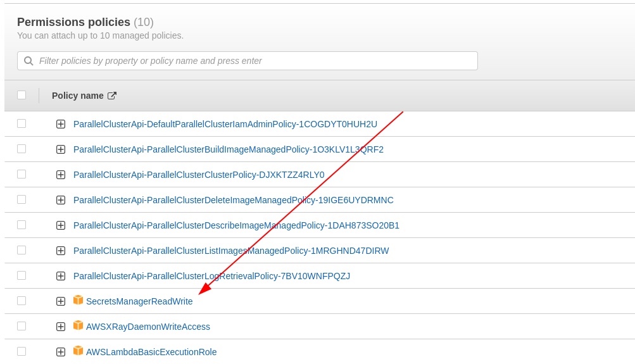Tick the ParallelClusterClusterPolicy row checkbox
The height and width of the screenshot is (364, 635).
(x=22, y=174)
